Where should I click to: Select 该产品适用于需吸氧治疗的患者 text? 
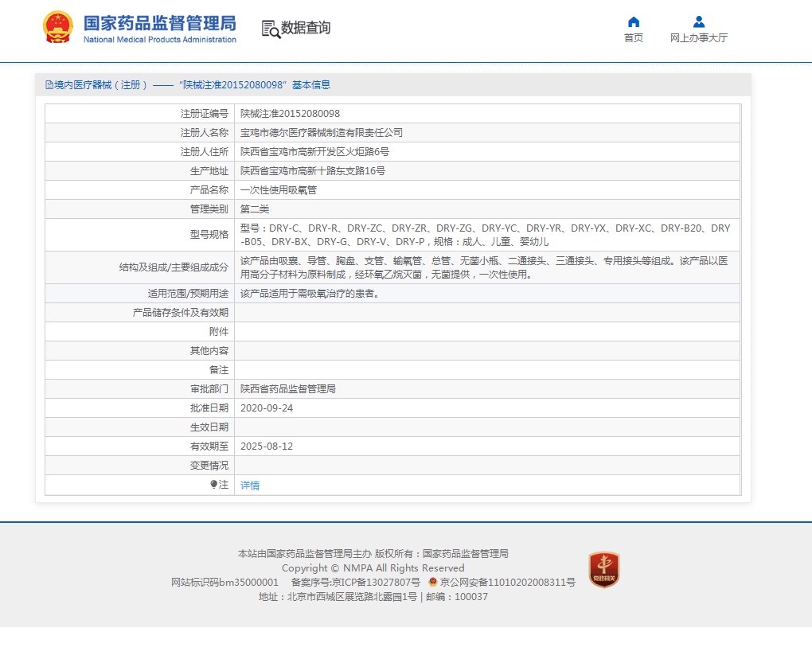point(310,294)
